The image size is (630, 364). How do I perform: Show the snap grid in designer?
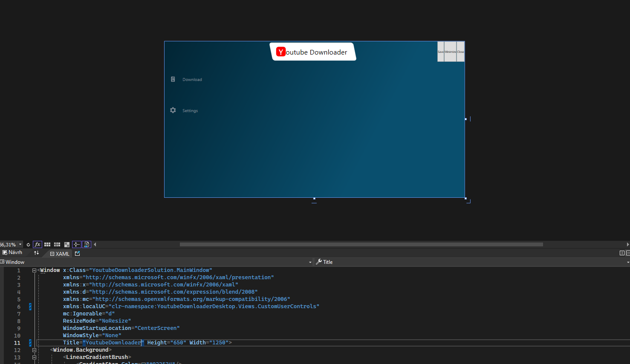point(47,245)
